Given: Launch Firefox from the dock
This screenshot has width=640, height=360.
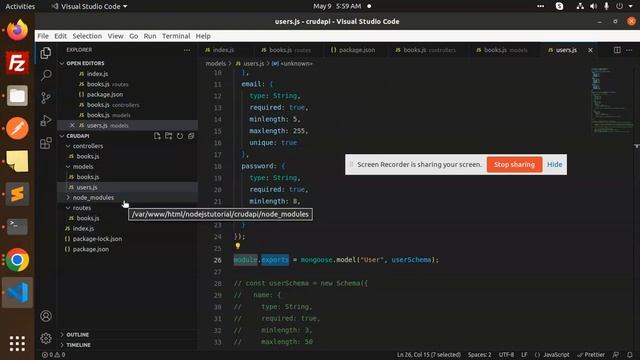Looking at the screenshot, I should point(17,30).
